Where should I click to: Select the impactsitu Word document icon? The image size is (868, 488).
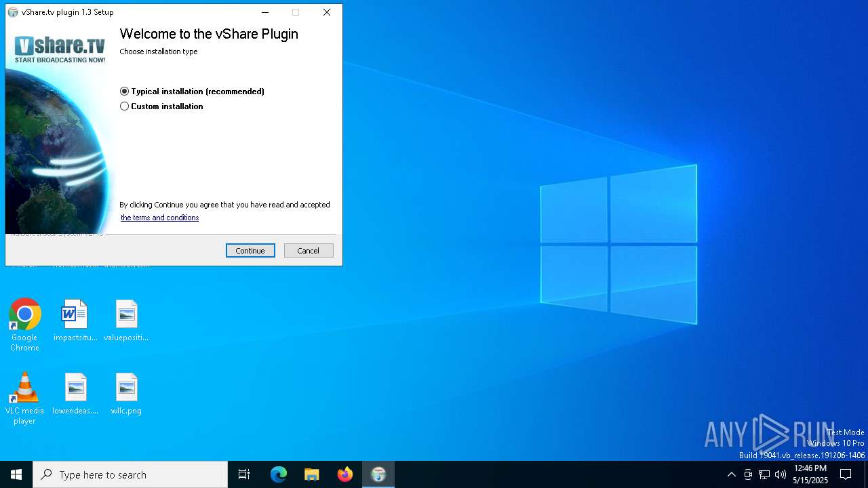(75, 321)
